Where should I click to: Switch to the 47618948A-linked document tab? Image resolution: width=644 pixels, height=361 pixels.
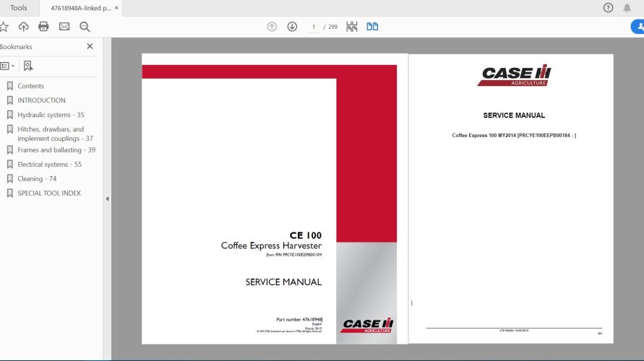click(80, 8)
